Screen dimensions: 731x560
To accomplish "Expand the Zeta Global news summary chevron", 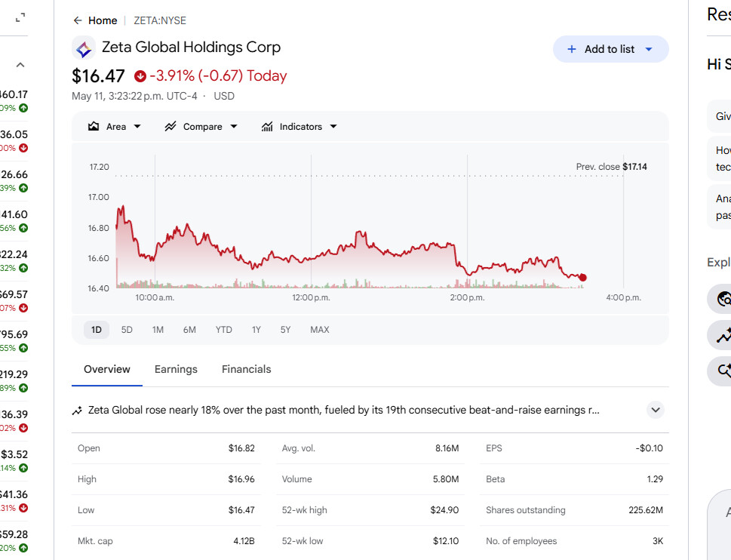I will click(656, 410).
